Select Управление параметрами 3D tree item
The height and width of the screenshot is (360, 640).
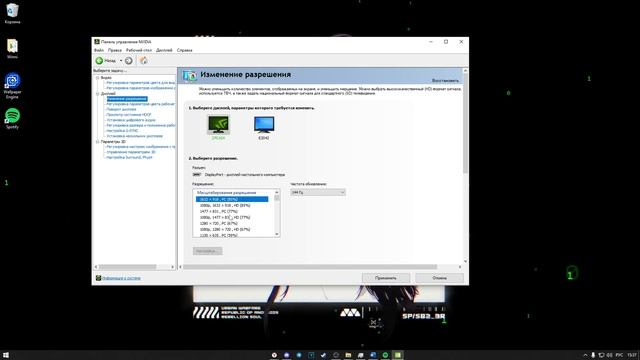[x=131, y=152]
